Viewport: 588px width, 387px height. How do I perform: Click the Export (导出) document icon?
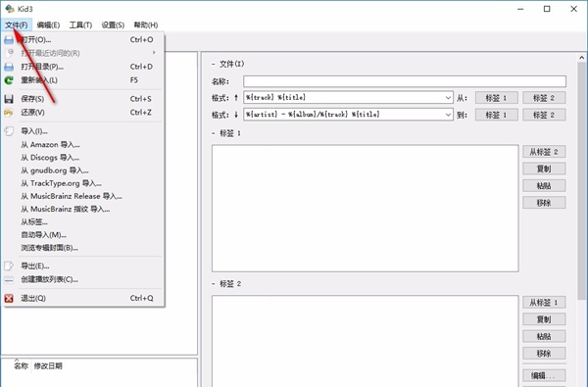click(x=9, y=266)
